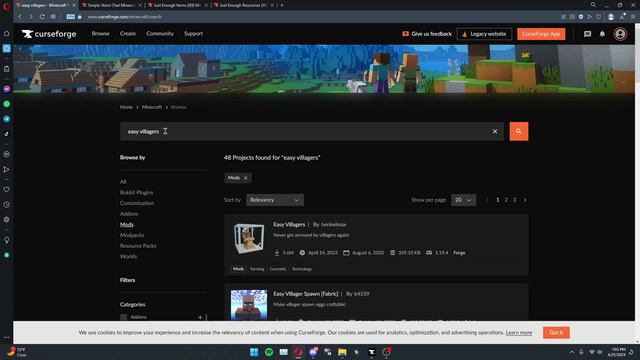Switch to Just Enough Resources tab
The height and width of the screenshot is (360, 640).
pos(243,5)
